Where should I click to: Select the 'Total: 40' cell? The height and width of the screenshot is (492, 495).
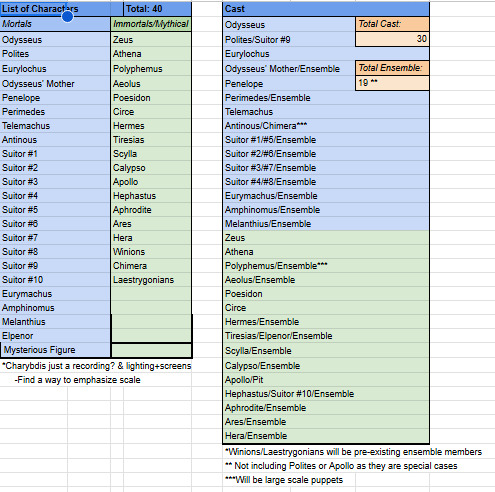(157, 9)
